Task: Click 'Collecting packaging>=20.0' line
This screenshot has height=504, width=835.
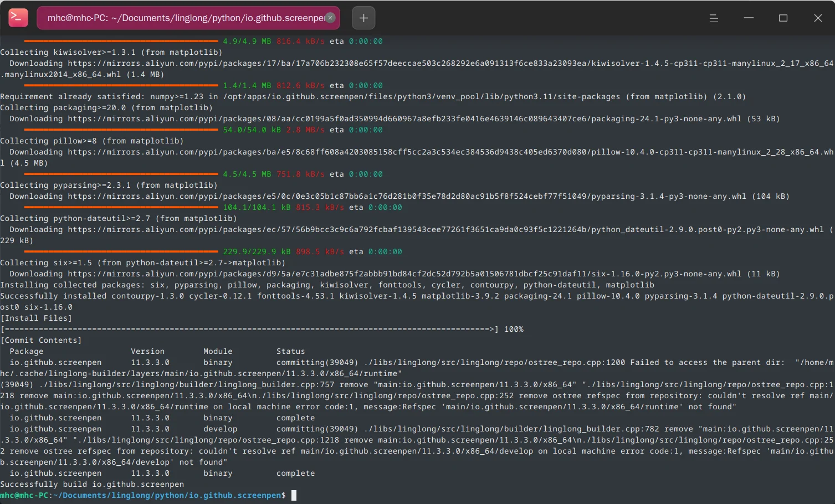Action: pyautogui.click(x=106, y=107)
